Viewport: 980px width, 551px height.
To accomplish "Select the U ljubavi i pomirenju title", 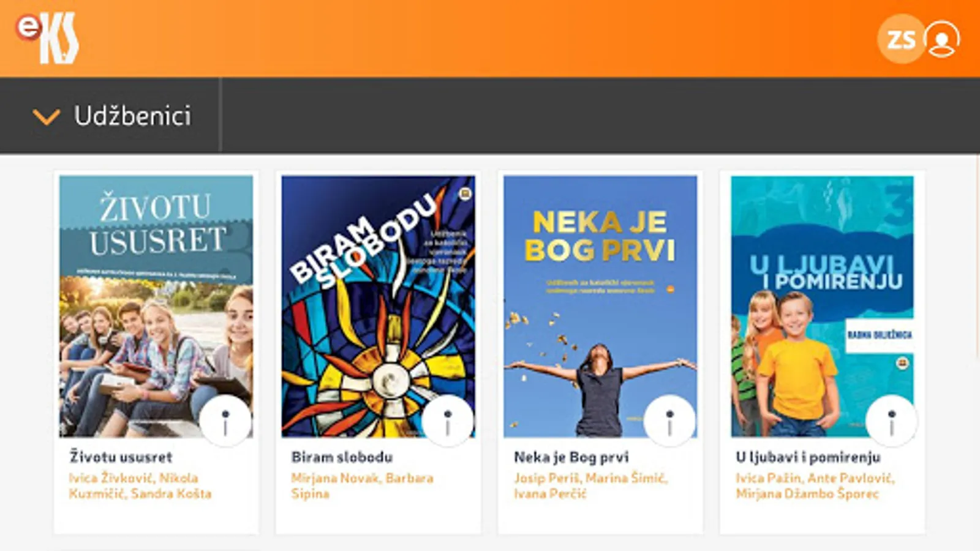I will pyautogui.click(x=808, y=457).
